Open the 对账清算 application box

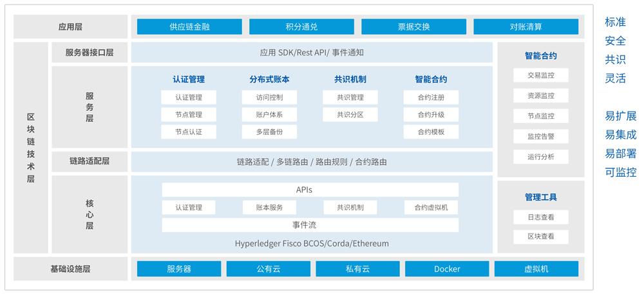click(x=526, y=26)
